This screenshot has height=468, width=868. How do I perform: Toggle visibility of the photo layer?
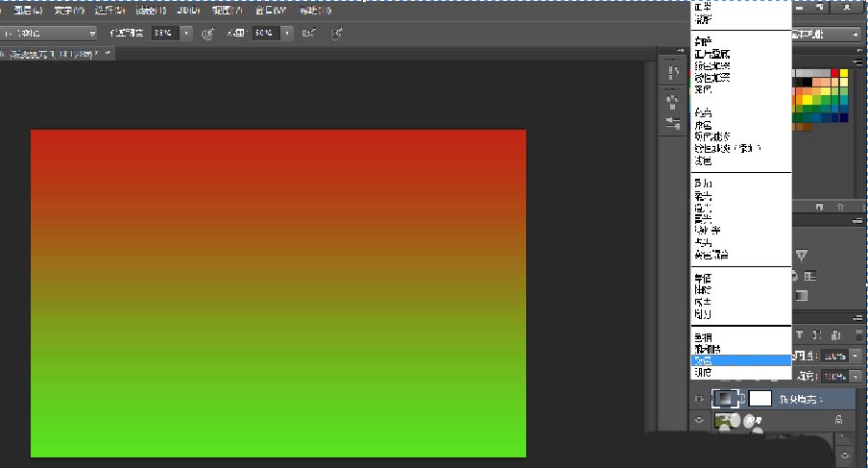(x=698, y=420)
